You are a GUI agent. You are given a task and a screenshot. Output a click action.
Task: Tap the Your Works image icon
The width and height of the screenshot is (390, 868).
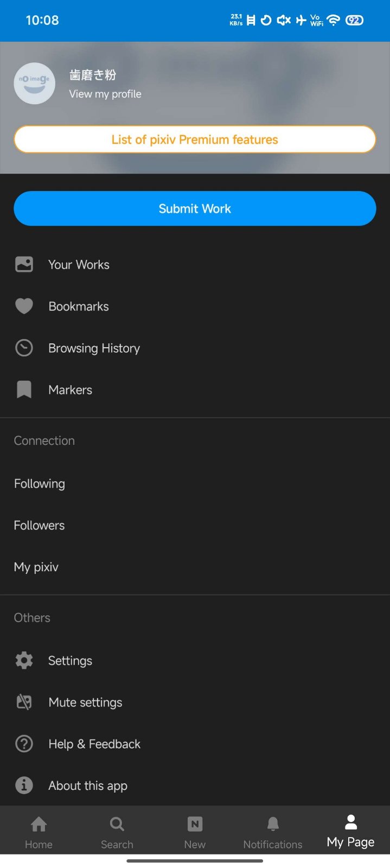point(24,265)
